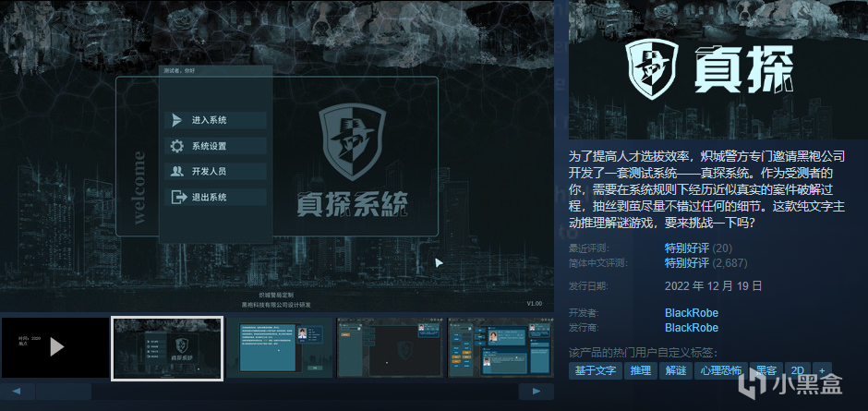Screen dimensions: 868x411
Task: Click the vertical welcome text
Action: [139, 187]
